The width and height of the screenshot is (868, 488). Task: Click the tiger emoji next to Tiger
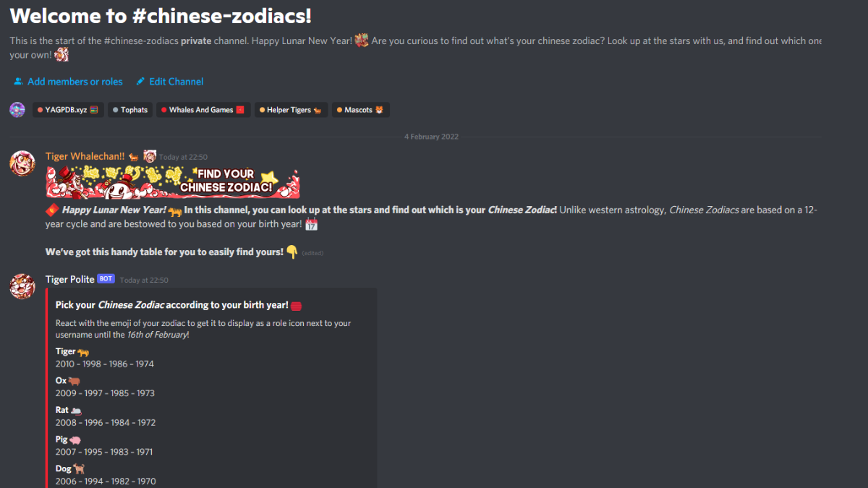(83, 351)
